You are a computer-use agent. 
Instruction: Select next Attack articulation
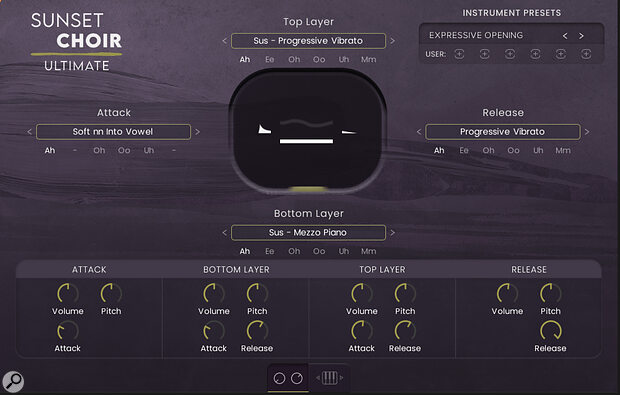pyautogui.click(x=197, y=132)
